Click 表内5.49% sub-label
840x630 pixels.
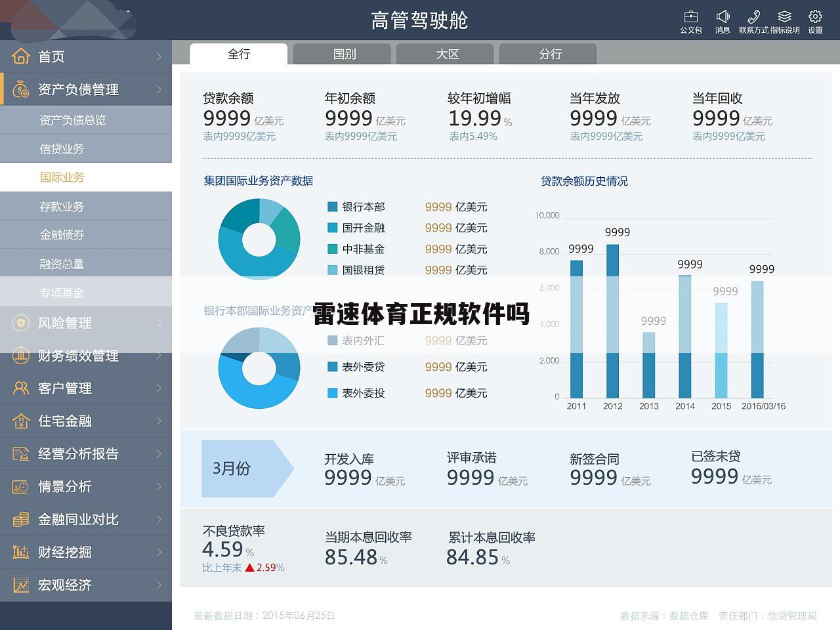473,136
